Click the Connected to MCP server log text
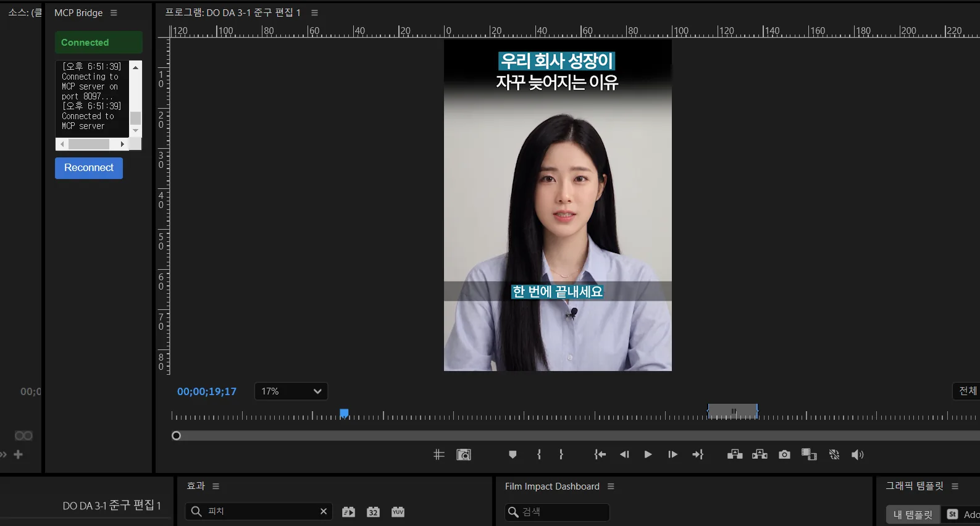The width and height of the screenshot is (980, 526). pos(88,121)
